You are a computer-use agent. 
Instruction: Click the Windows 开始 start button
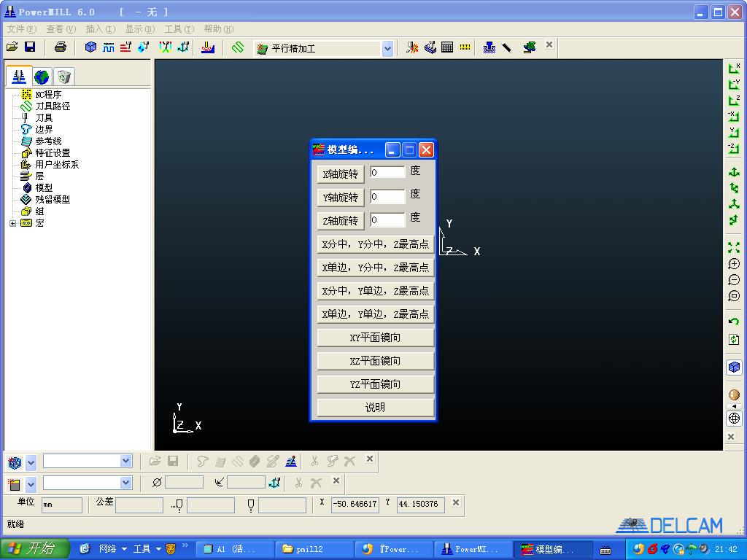pyautogui.click(x=35, y=548)
